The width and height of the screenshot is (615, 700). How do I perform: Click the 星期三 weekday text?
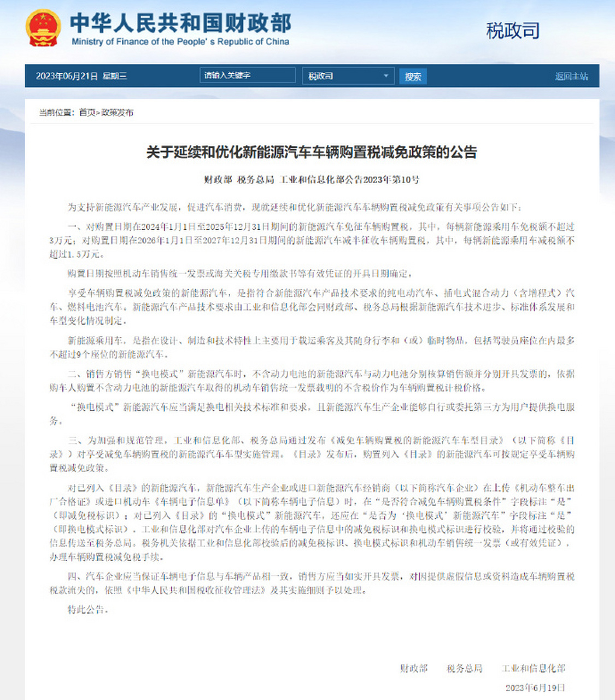115,76
